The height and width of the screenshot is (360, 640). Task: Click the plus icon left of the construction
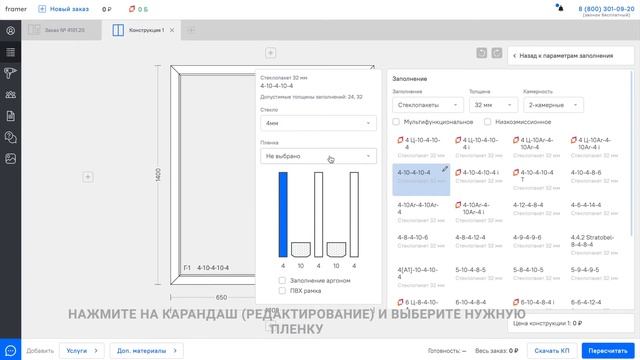(88, 177)
